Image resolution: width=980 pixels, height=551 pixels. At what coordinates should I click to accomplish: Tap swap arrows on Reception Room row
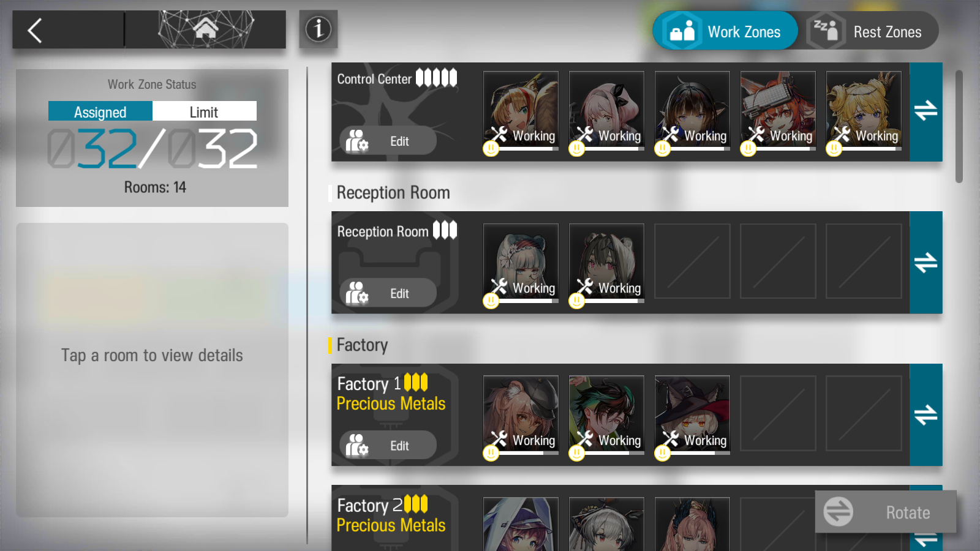point(925,263)
